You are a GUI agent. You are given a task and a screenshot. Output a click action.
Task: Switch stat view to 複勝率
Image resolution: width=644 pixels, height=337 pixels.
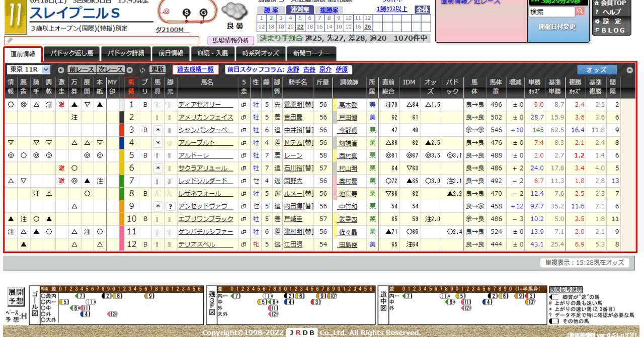[x=328, y=10]
